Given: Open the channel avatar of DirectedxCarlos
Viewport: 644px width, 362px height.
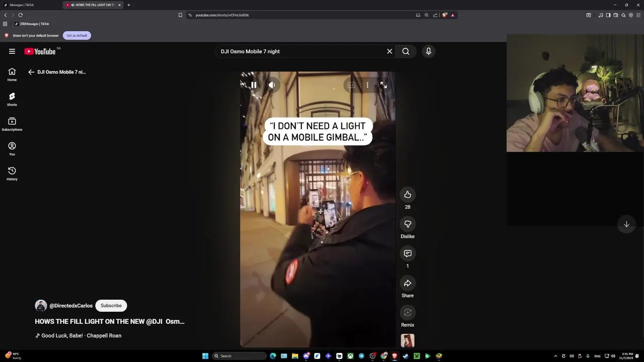Looking at the screenshot, I should click(41, 306).
